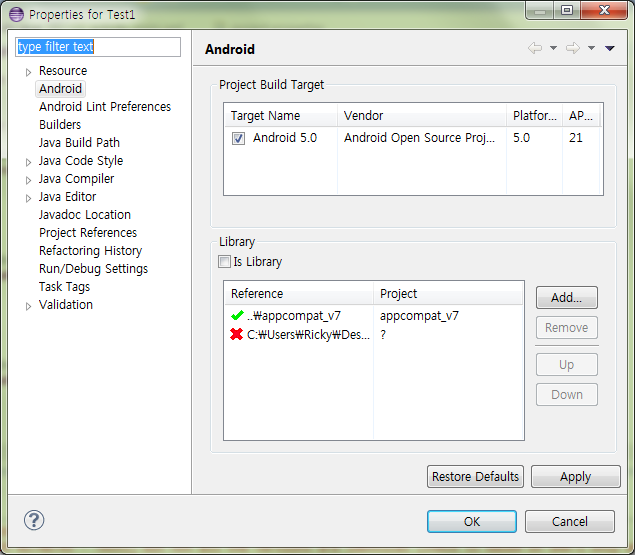Click the API level 21 cell
The image size is (635, 555).
coord(575,138)
